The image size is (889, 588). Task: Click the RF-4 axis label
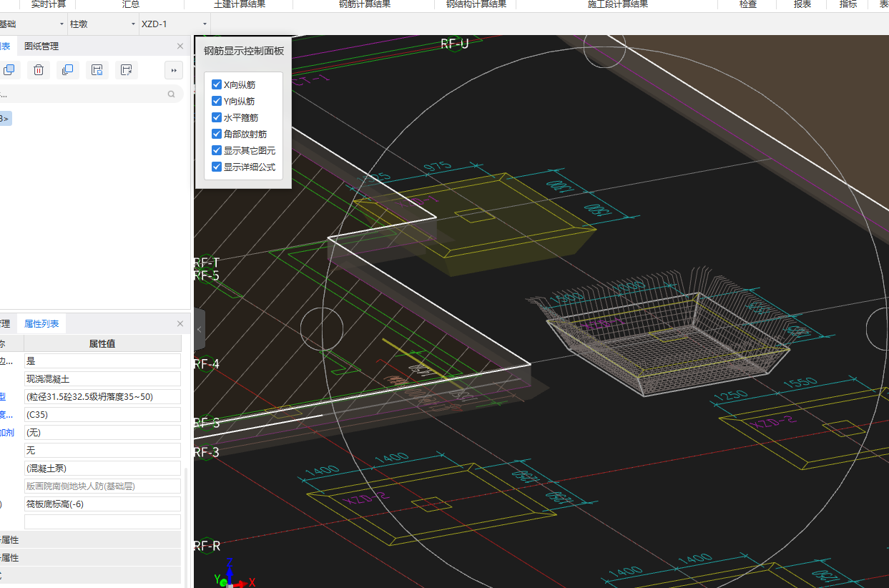[207, 363]
